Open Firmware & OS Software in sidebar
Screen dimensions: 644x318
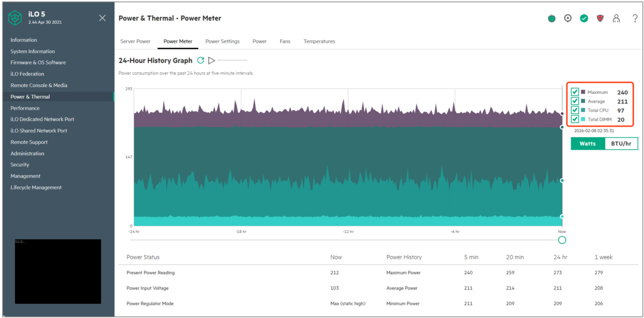tap(38, 63)
